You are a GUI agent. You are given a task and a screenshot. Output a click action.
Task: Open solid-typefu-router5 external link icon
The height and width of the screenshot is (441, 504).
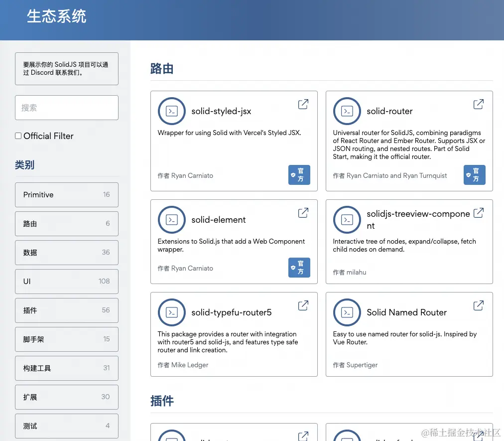(303, 305)
